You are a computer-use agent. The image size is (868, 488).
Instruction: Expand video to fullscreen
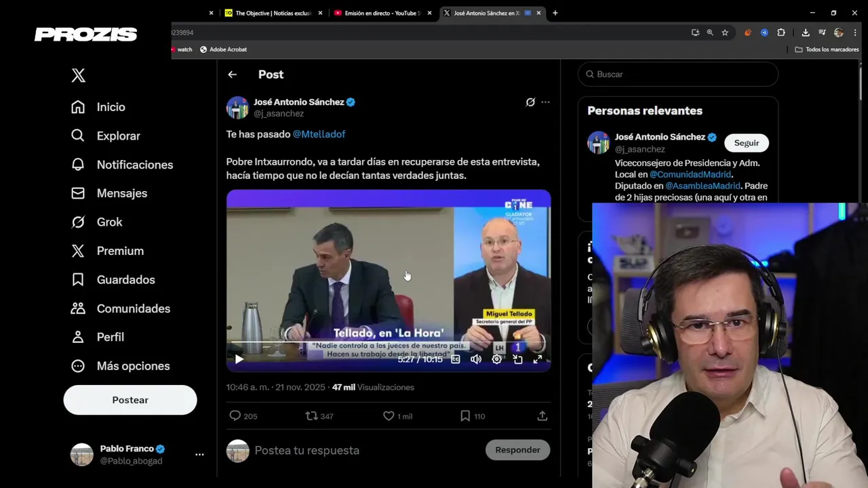[538, 359]
